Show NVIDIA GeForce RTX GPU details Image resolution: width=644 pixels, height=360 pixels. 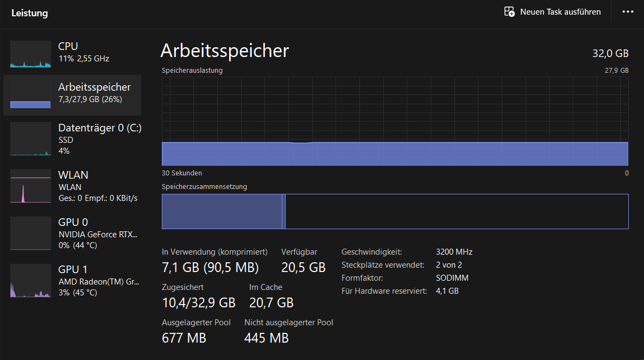click(98, 235)
